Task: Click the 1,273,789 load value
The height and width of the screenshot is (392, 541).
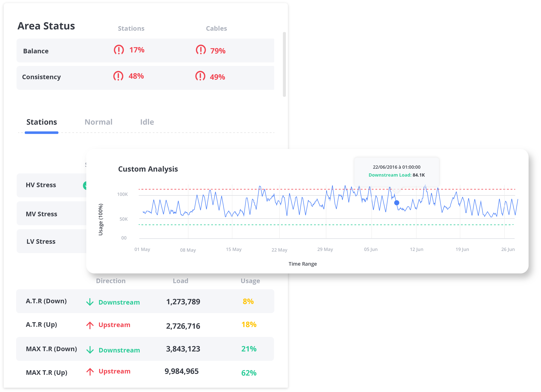Action: [183, 302]
